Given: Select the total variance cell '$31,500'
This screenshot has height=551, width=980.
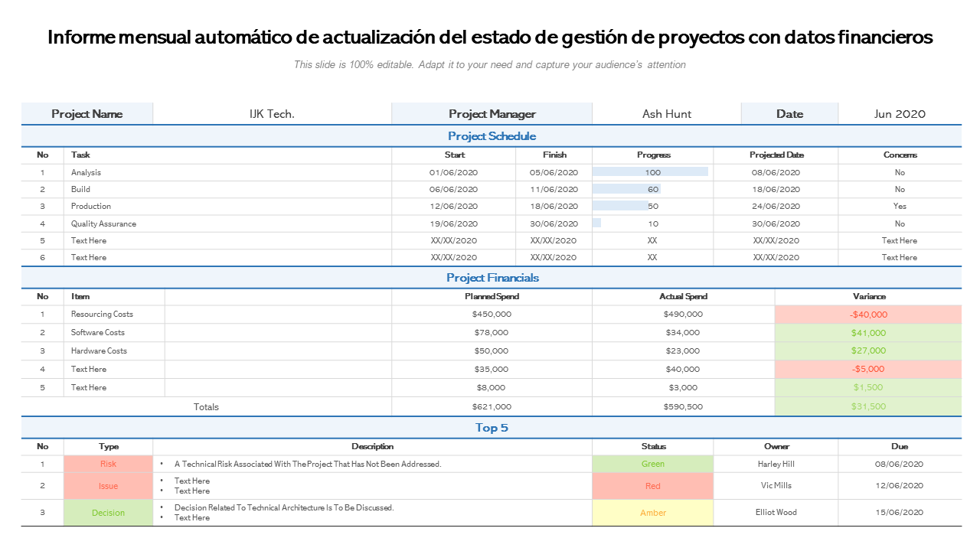Looking at the screenshot, I should pos(868,407).
